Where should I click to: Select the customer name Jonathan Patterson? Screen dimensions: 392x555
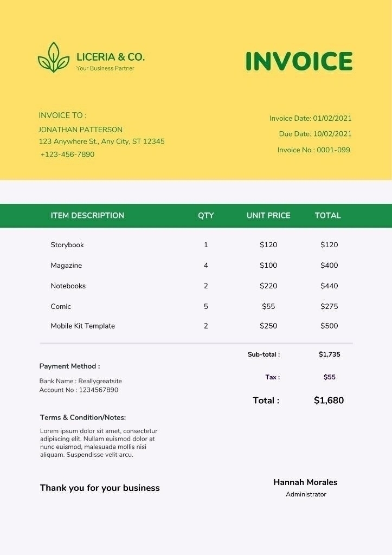point(80,130)
